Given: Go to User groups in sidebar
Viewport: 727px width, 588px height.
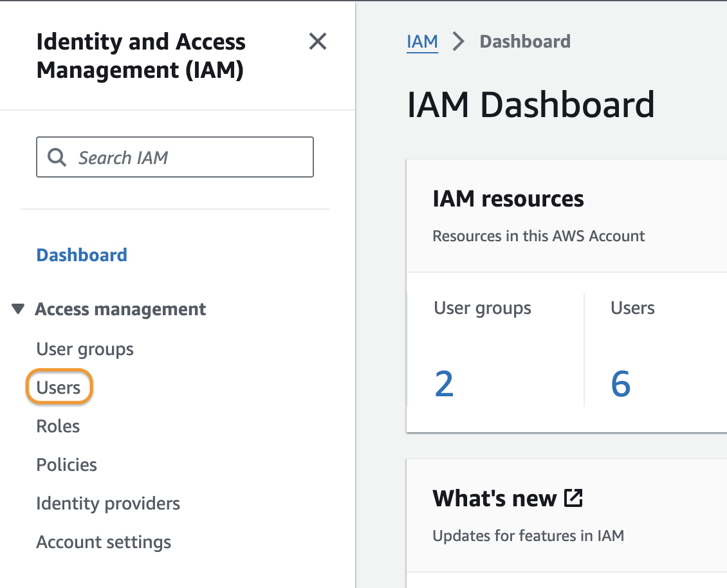Looking at the screenshot, I should (x=85, y=349).
